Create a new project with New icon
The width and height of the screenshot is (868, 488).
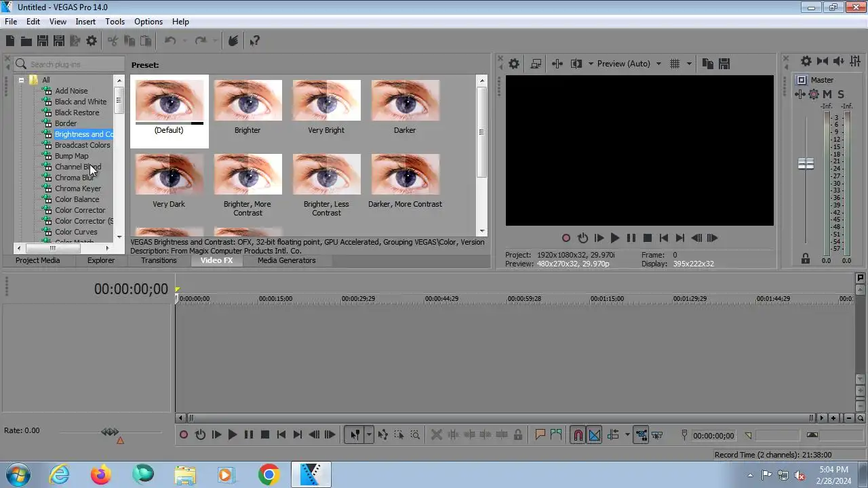[10, 41]
